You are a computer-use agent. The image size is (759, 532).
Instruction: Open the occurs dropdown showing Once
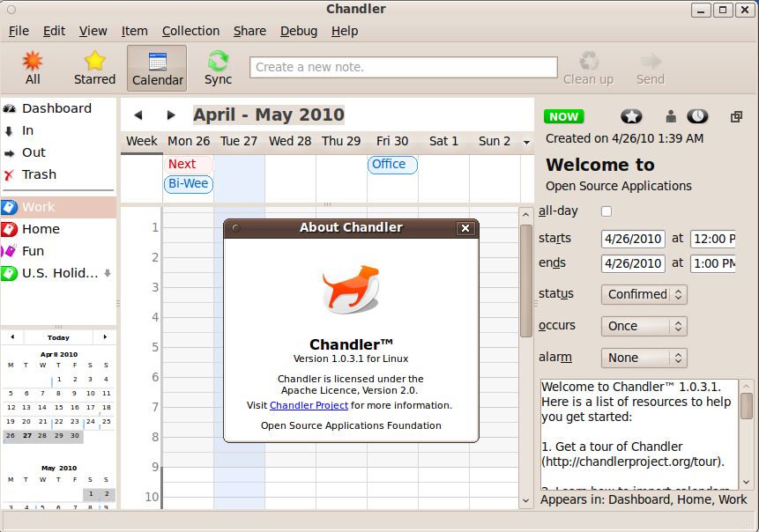[644, 327]
